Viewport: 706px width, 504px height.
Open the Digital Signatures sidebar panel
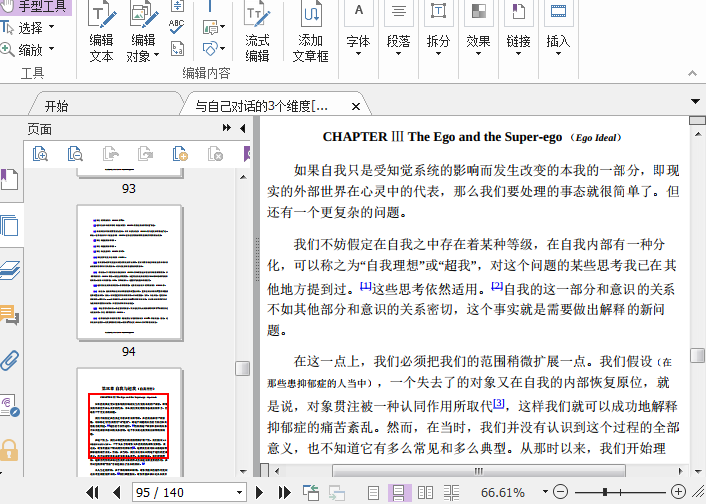coord(10,405)
